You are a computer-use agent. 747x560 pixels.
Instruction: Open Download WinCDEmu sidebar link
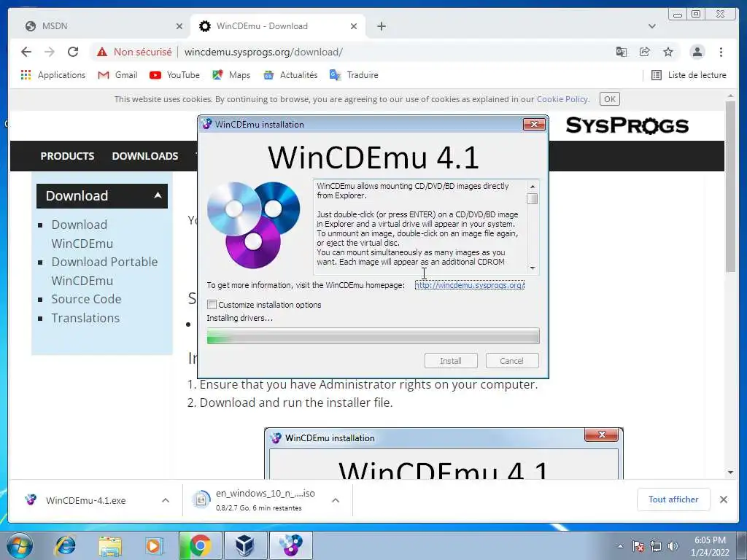click(x=82, y=234)
